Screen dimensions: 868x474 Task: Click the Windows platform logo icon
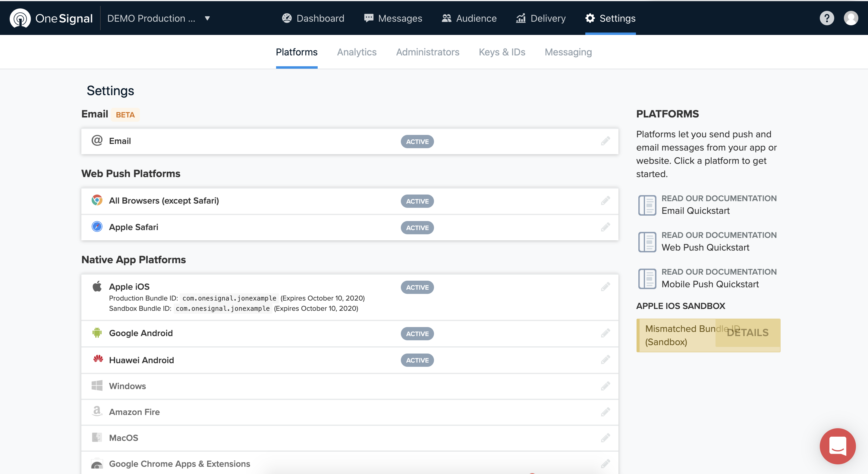coord(97,386)
